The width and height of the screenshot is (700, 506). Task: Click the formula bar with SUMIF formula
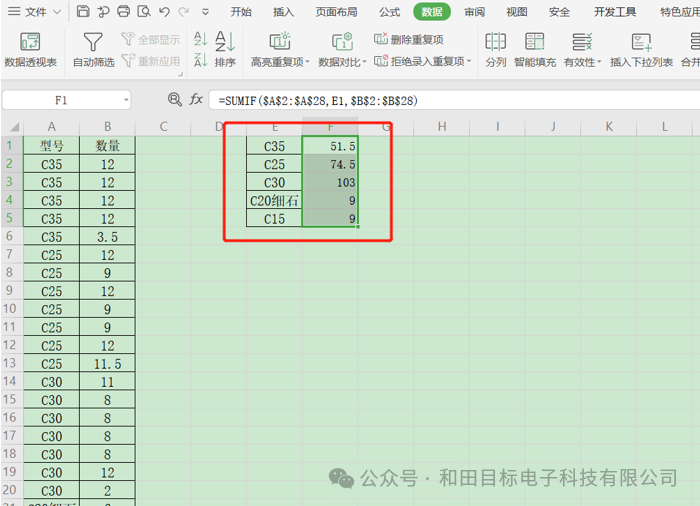(x=454, y=100)
